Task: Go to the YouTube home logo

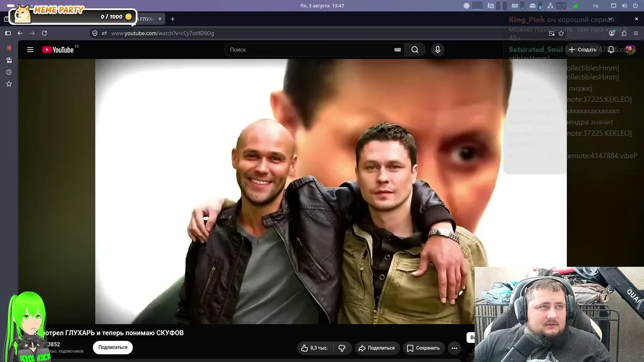Action: click(58, 50)
